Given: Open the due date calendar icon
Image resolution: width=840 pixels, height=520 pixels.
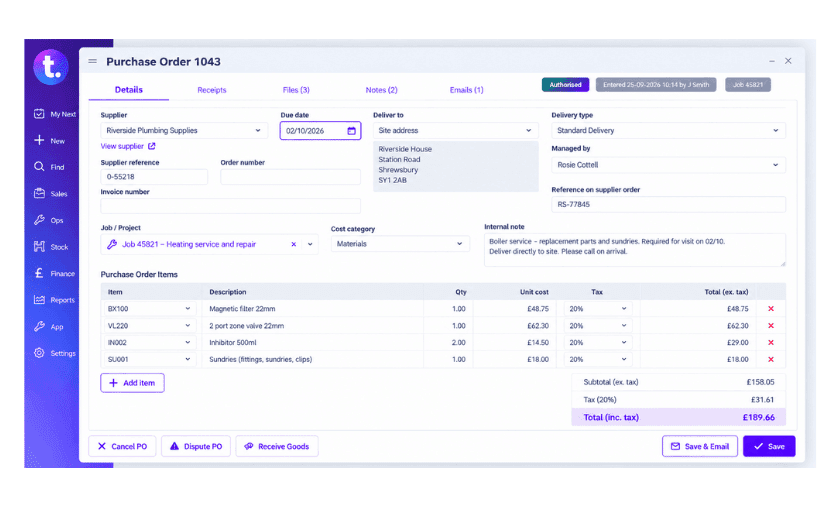Looking at the screenshot, I should [351, 131].
